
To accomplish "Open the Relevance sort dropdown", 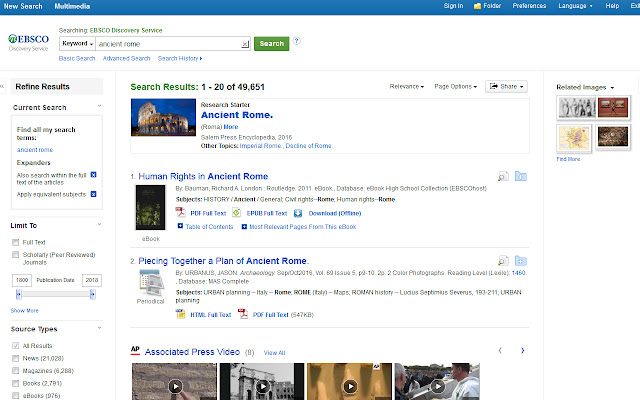I will pos(407,87).
